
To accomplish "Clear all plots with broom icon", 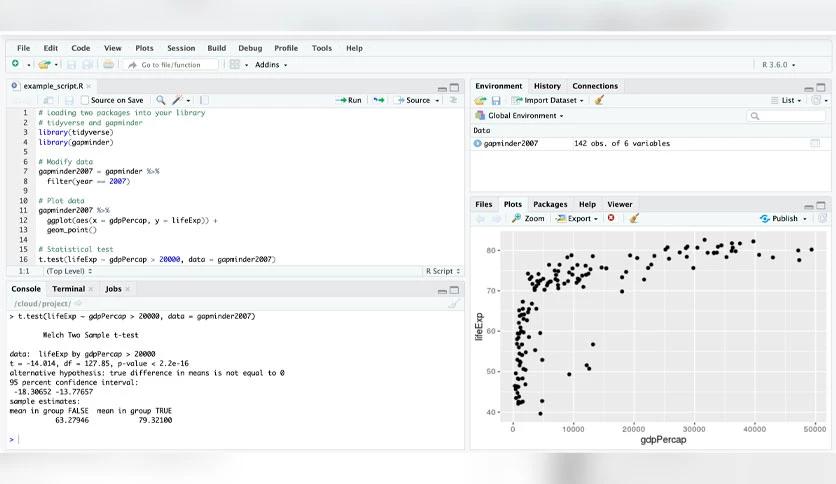I will pos(634,218).
